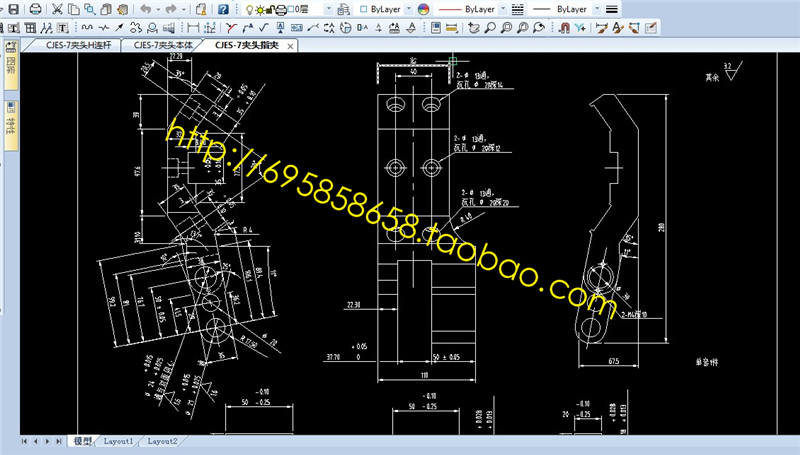This screenshot has width=800, height=455.
Task: Click the zoom window magnifier icon
Action: click(x=506, y=28)
